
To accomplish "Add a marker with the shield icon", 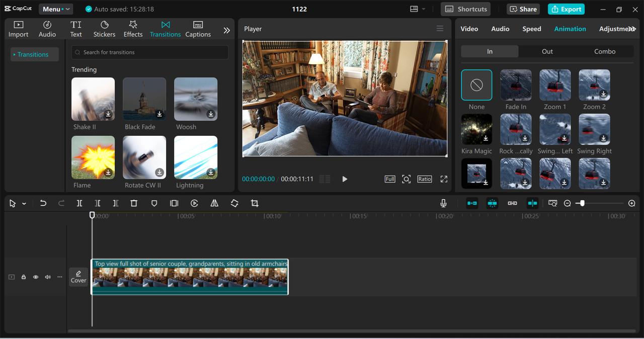I will pyautogui.click(x=154, y=203).
